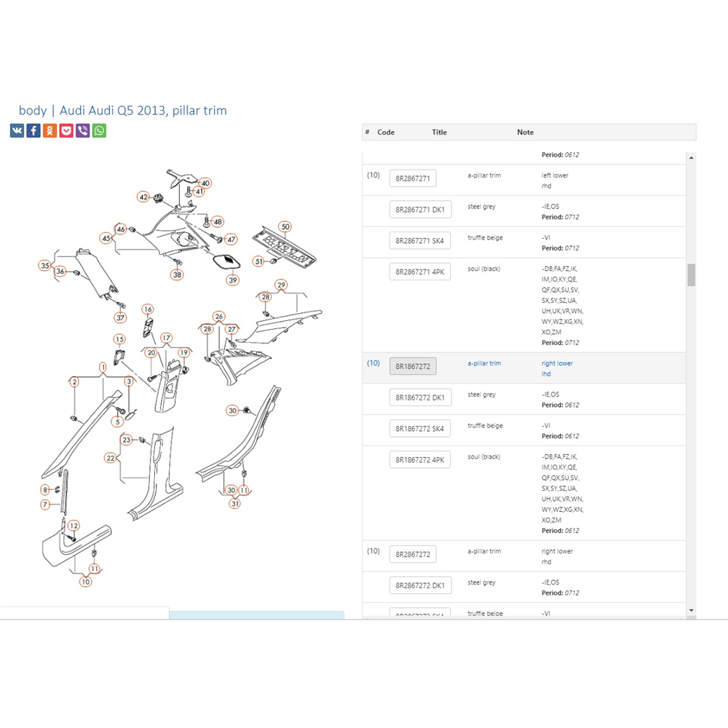Open the highlighted a-pillar trim link
Viewport: 728px width, 728px height.
(x=484, y=363)
